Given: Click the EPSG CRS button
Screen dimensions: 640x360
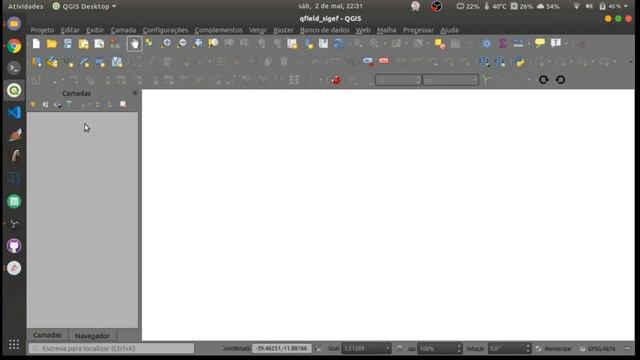Looking at the screenshot, I should [x=598, y=349].
